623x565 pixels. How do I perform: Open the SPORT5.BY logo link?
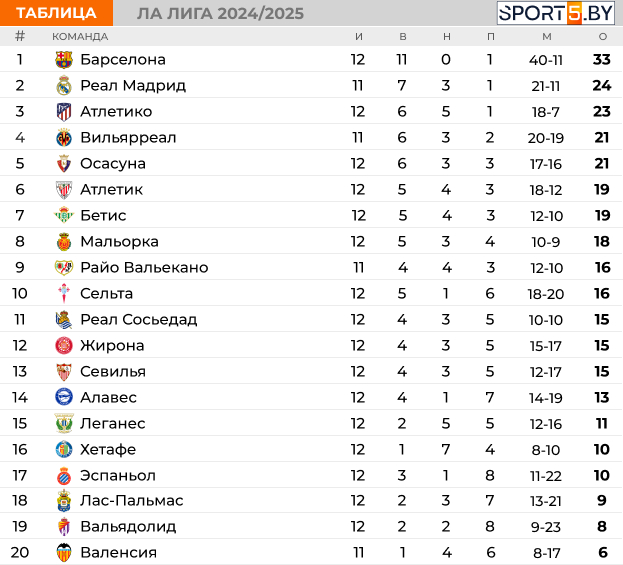[x=556, y=13]
